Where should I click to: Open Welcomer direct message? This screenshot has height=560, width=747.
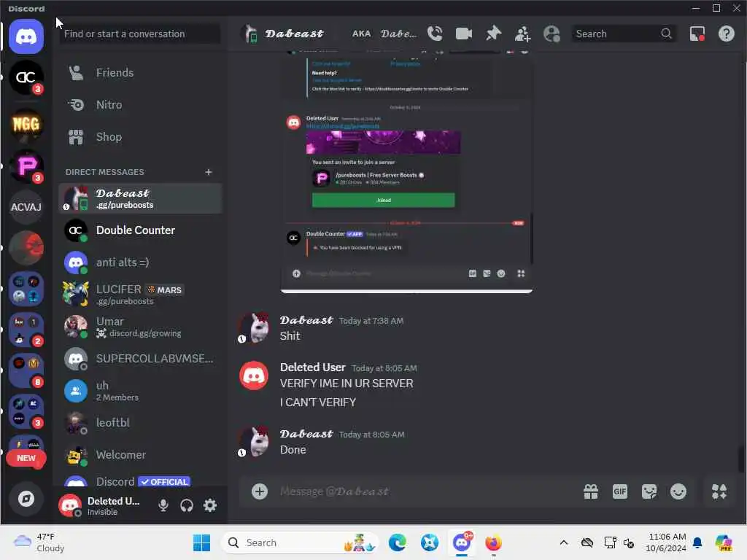tap(140, 455)
